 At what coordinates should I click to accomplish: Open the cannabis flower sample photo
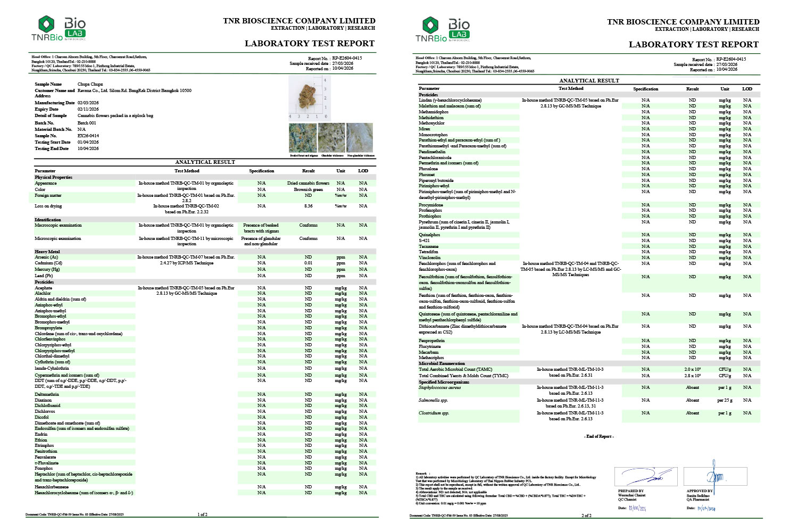309,98
